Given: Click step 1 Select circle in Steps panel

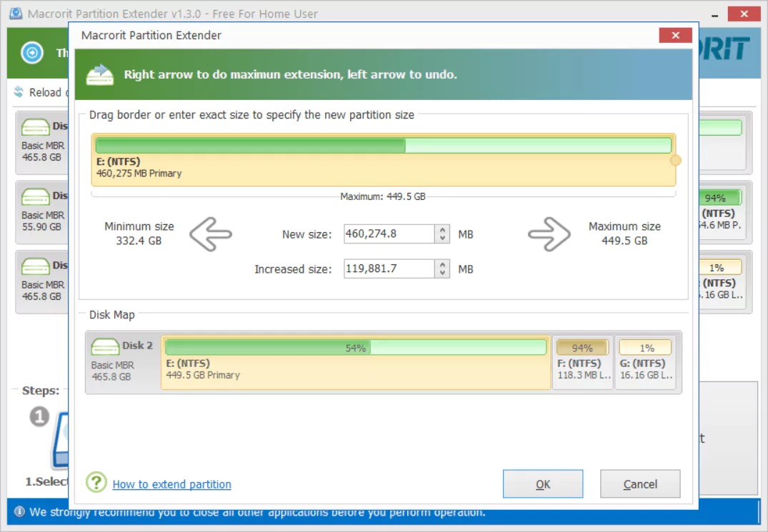Looking at the screenshot, I should 39,416.
